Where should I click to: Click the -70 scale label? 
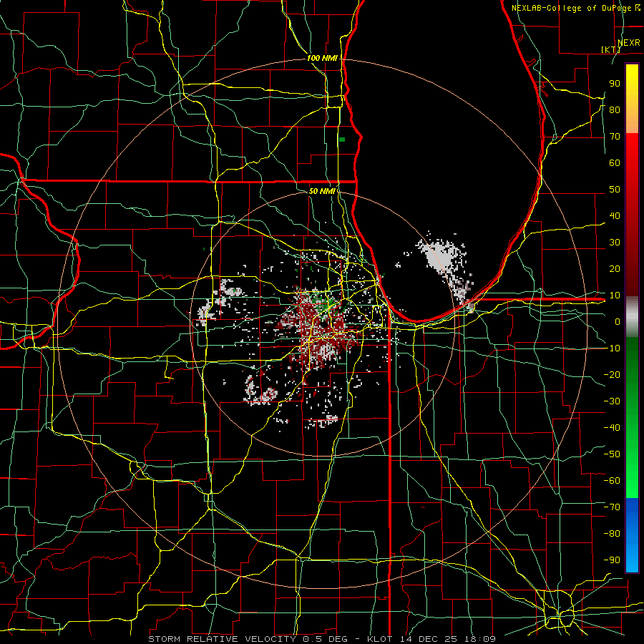click(612, 507)
